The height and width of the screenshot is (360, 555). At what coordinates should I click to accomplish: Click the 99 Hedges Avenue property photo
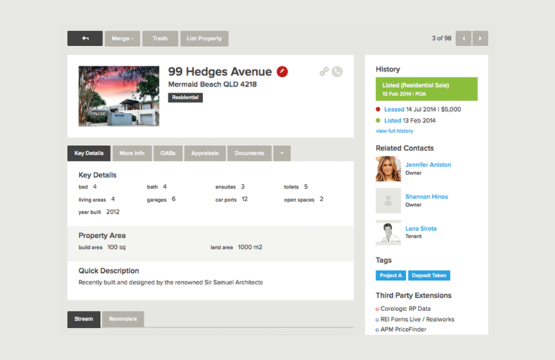pyautogui.click(x=119, y=96)
